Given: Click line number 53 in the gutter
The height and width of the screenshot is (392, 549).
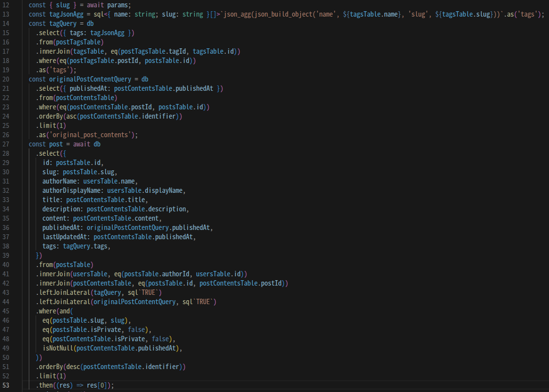Looking at the screenshot, I should tap(7, 385).
